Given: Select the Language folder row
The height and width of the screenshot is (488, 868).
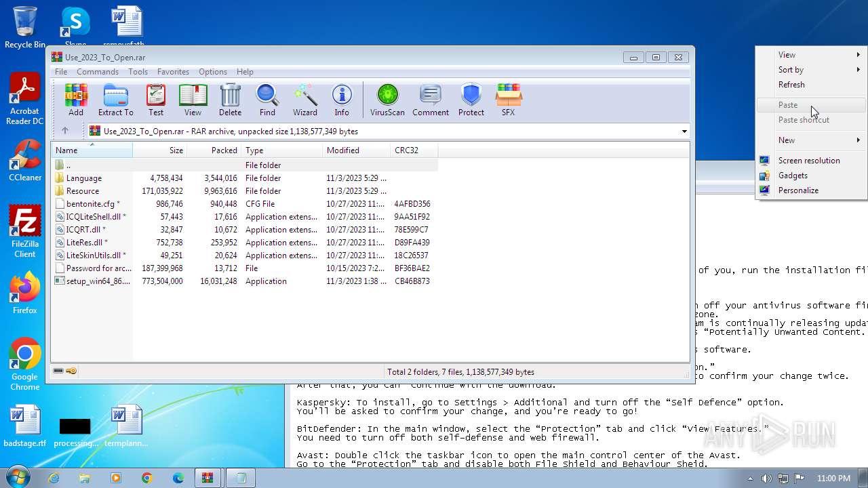Looking at the screenshot, I should coord(245,178).
